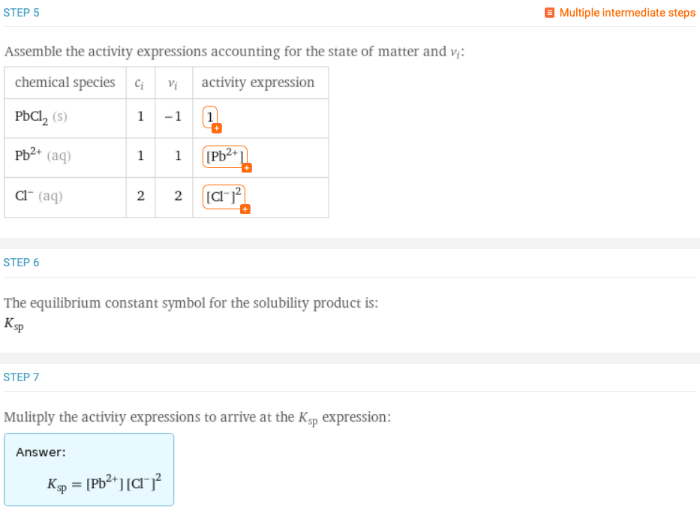700x512 pixels.
Task: Click the orange Multiple intermediate steps icon
Action: click(x=549, y=13)
